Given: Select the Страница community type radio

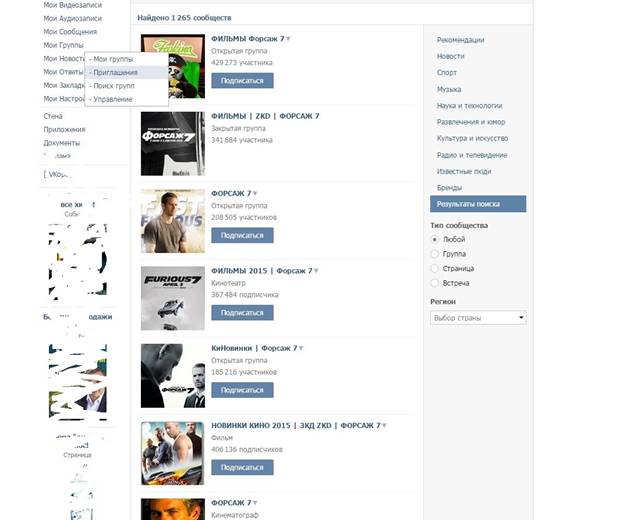Looking at the screenshot, I should pyautogui.click(x=435, y=269).
